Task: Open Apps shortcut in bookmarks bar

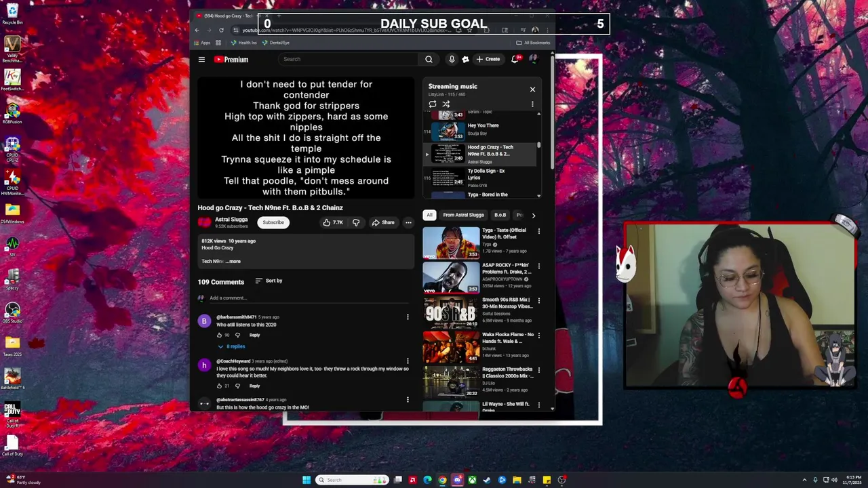Action: click(x=201, y=43)
